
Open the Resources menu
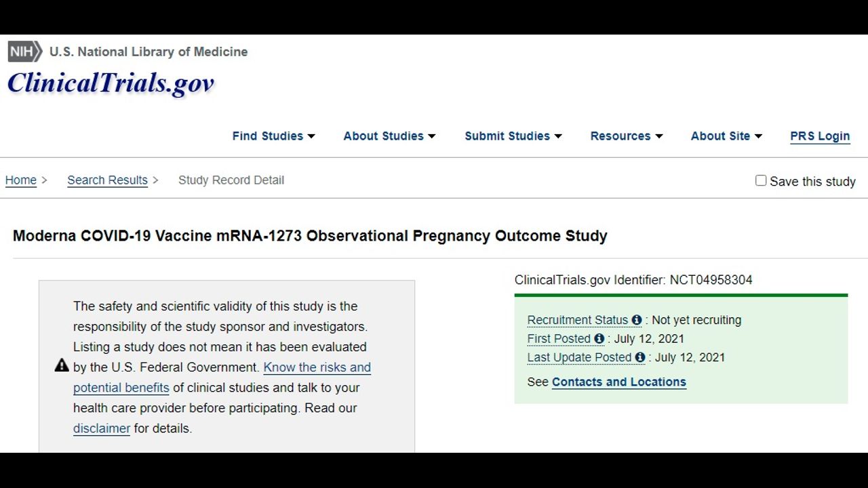[626, 136]
